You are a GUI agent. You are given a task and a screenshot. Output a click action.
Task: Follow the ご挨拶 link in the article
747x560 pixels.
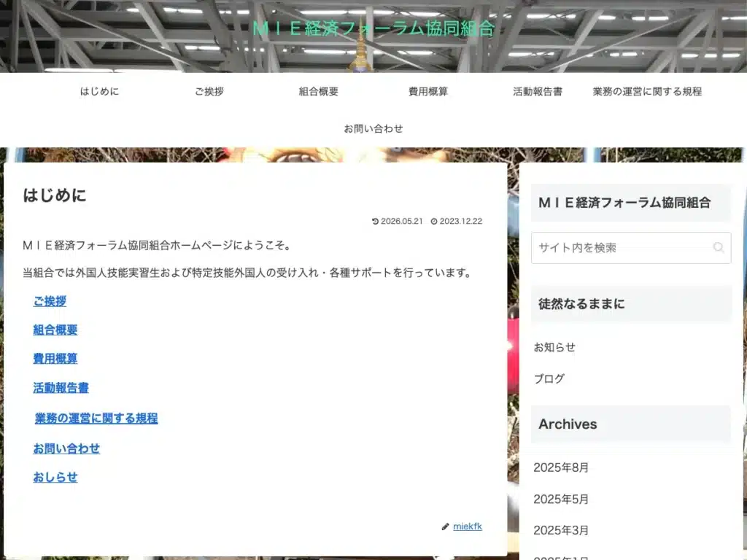[50, 301]
